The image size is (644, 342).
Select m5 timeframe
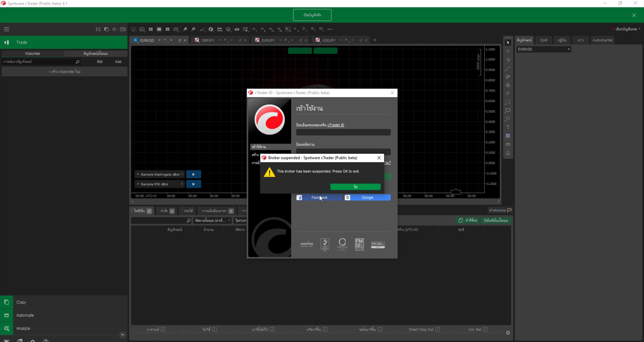[263, 29]
